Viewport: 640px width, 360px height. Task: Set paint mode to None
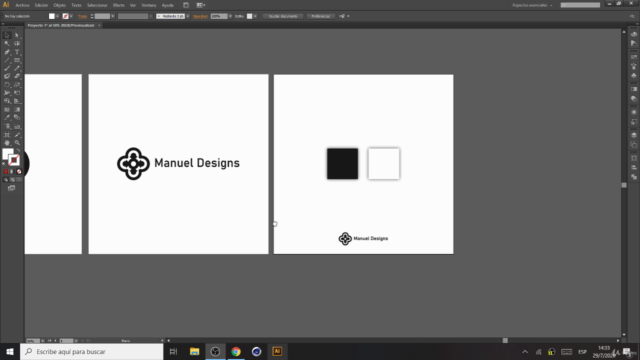tap(19, 172)
